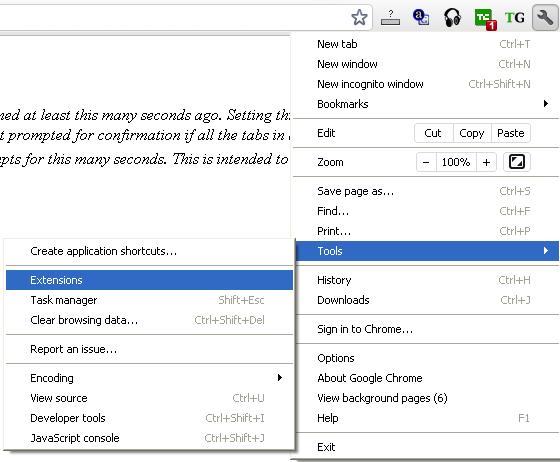
Task: Select Report an issue...
Action: [x=149, y=349]
